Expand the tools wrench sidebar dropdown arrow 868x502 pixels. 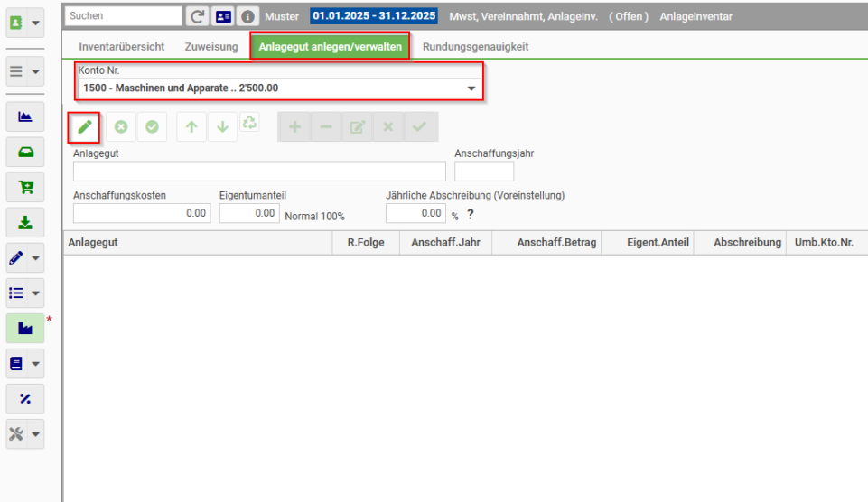(x=36, y=434)
